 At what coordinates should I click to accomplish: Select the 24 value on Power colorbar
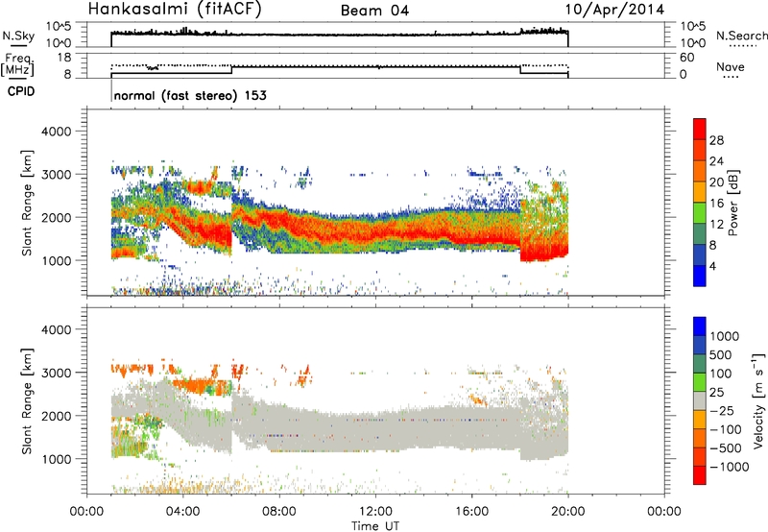click(x=716, y=161)
